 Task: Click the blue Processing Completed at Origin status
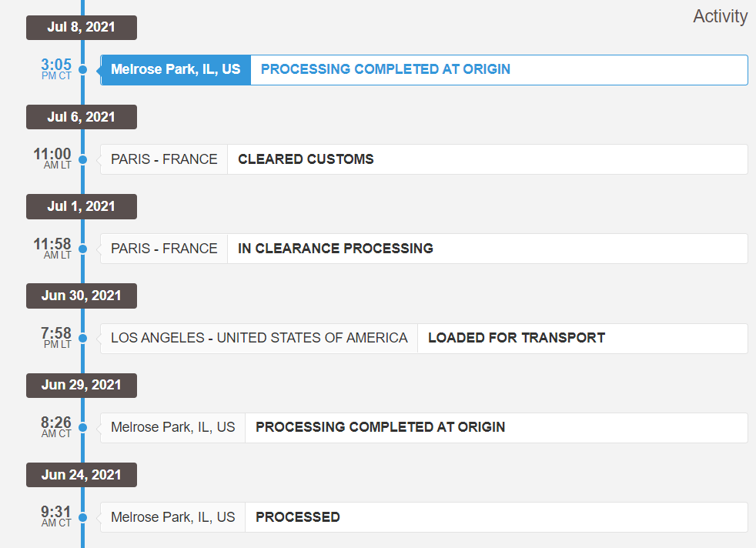[385, 69]
